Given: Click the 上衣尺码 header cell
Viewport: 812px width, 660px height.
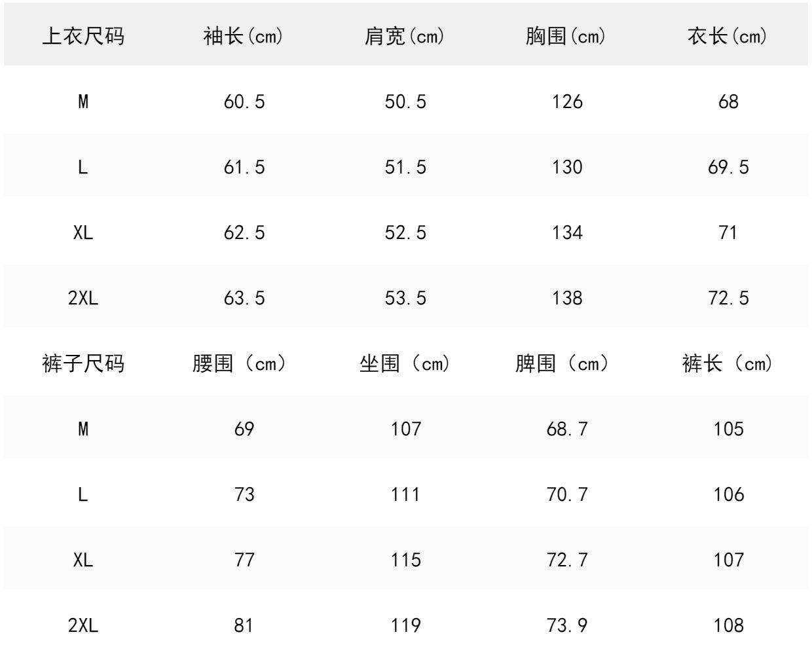Looking at the screenshot, I should click(x=83, y=36).
